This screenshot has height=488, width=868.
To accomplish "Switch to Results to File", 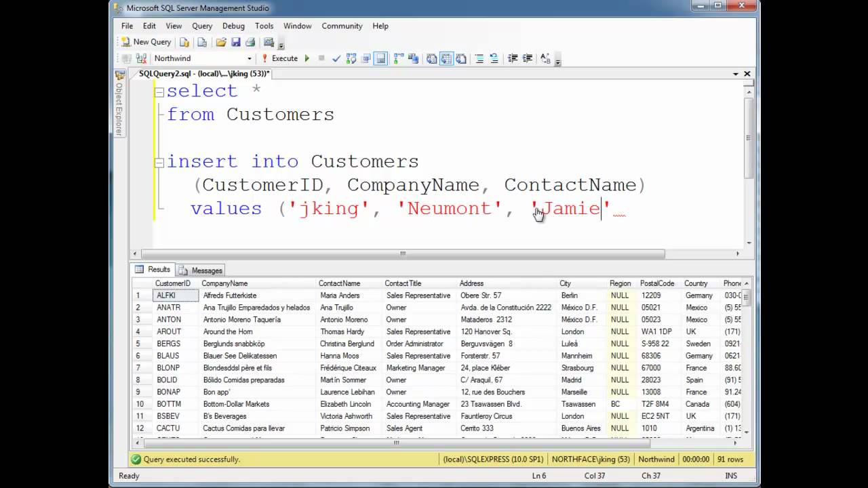I will point(461,58).
